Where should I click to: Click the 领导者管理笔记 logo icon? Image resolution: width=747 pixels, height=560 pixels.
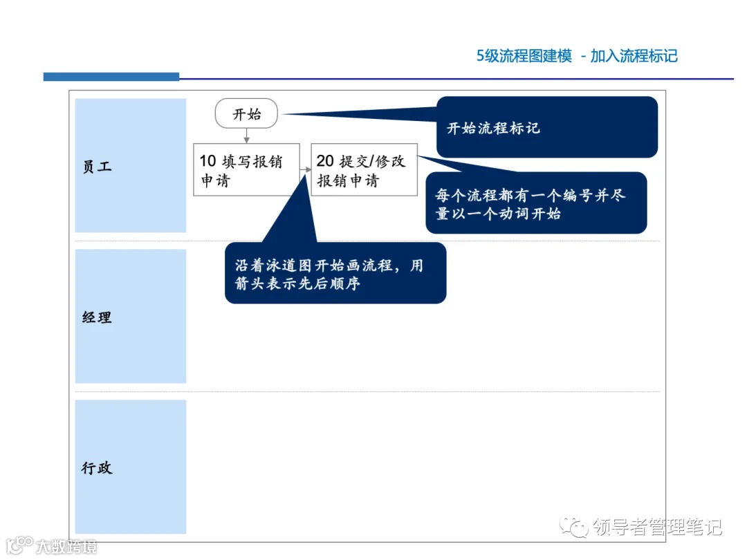pos(574,528)
